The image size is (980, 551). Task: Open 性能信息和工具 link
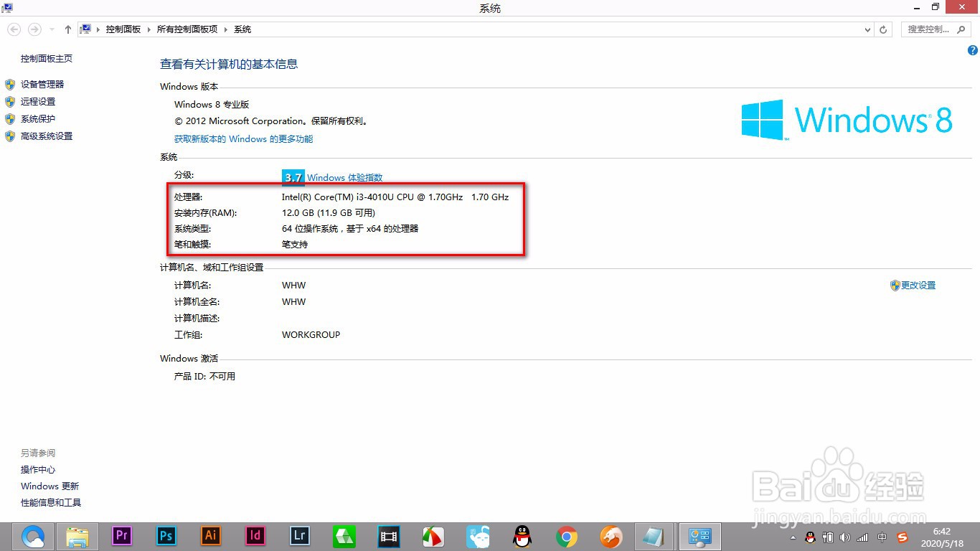51,503
